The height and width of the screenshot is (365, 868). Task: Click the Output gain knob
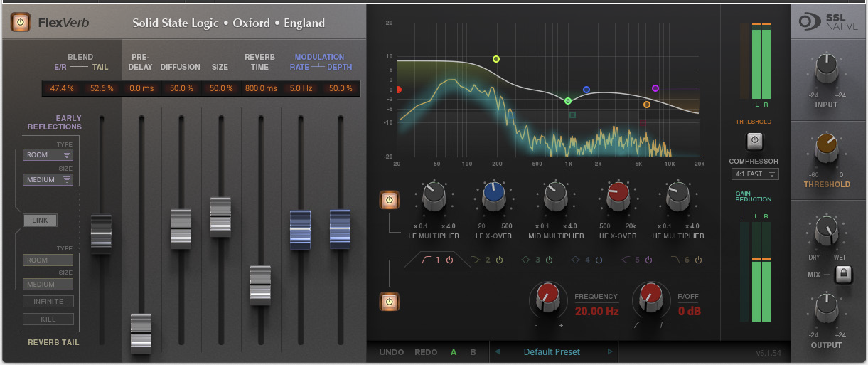826,308
